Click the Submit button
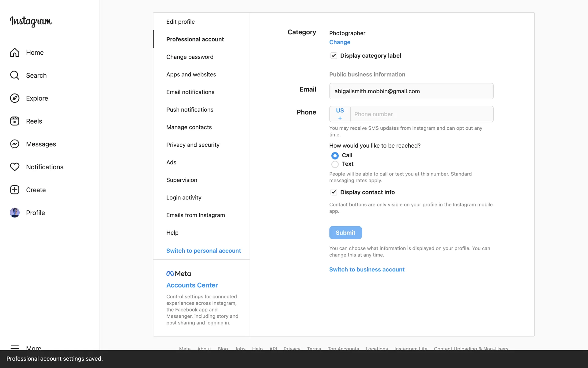The width and height of the screenshot is (588, 368). [345, 233]
